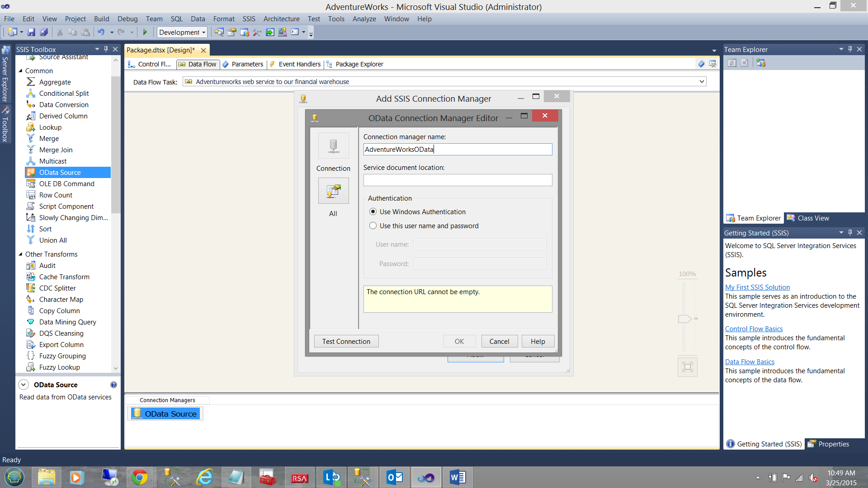Click the Undo toolbar icon

point(101,32)
